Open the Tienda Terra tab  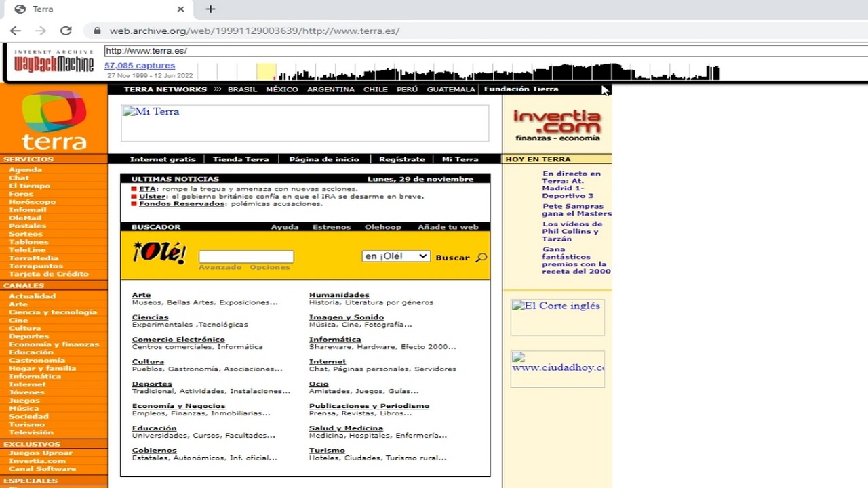[241, 159]
